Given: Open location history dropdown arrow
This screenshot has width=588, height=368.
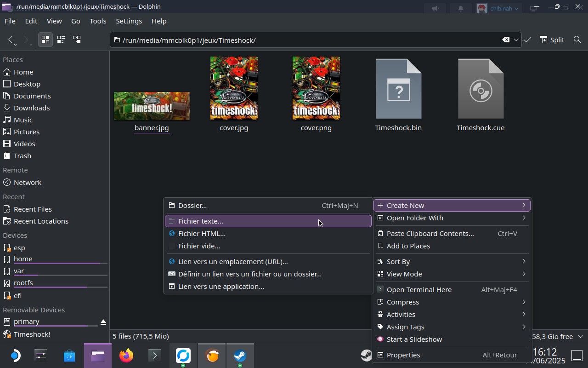Looking at the screenshot, I should (x=516, y=40).
